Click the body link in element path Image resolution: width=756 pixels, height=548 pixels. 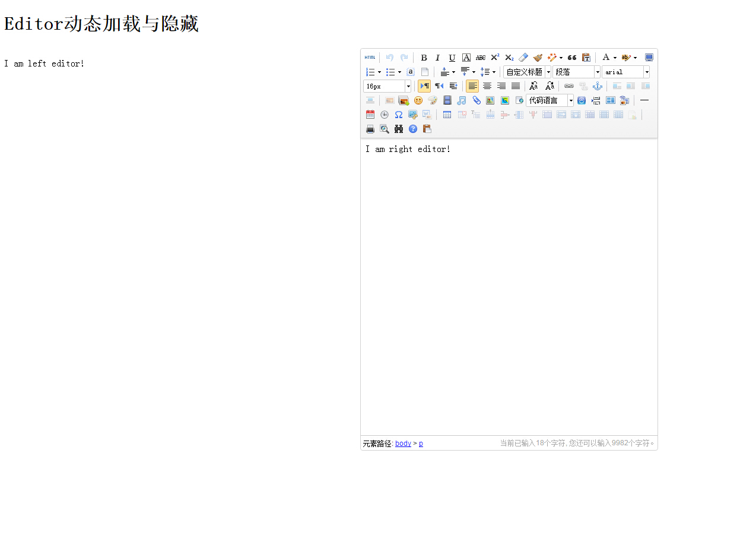point(403,444)
